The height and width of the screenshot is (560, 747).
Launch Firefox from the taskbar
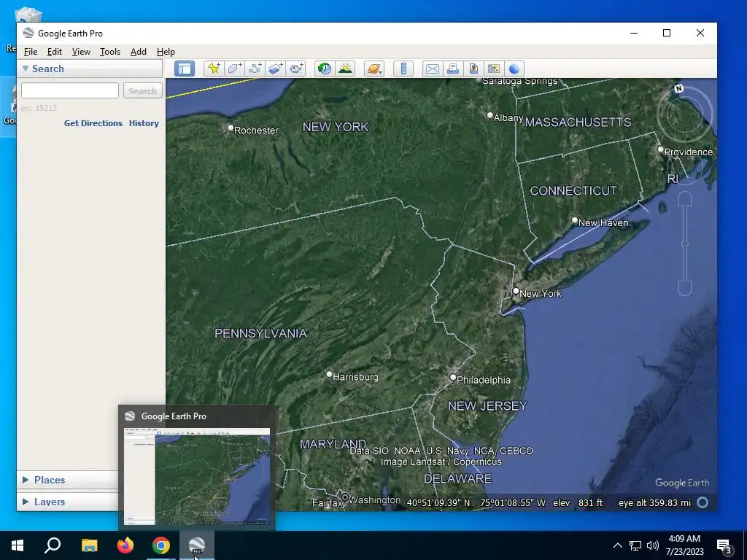(x=125, y=545)
